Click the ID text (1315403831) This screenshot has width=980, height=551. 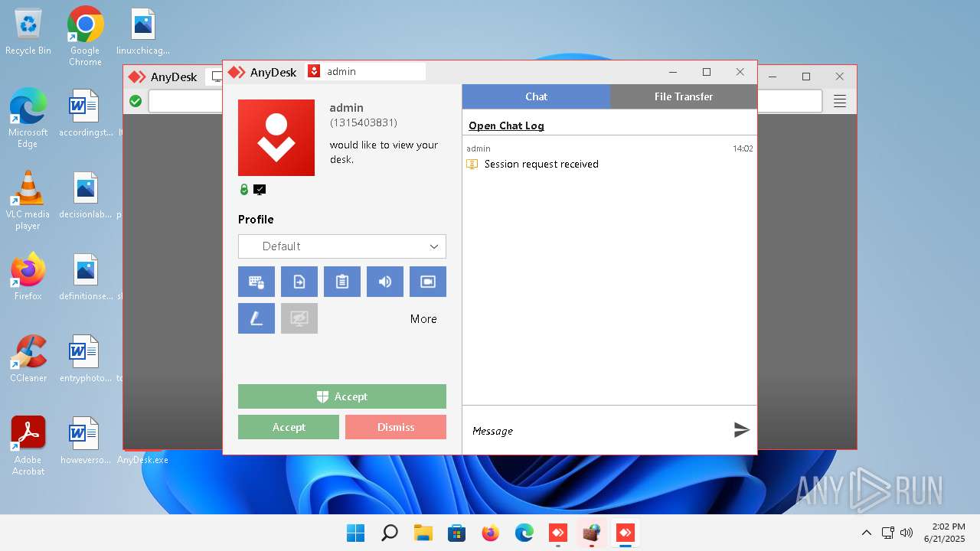[x=364, y=123]
